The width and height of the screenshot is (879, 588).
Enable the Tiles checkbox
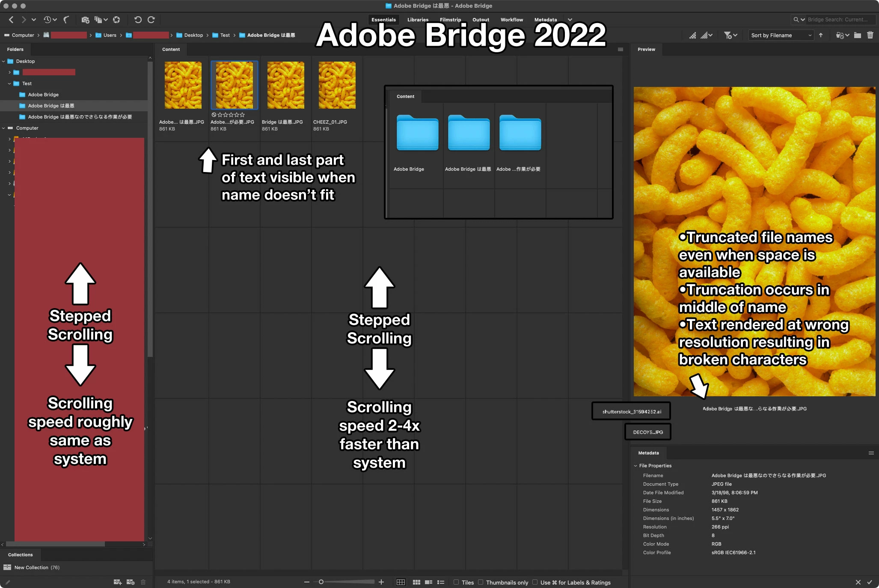(456, 582)
